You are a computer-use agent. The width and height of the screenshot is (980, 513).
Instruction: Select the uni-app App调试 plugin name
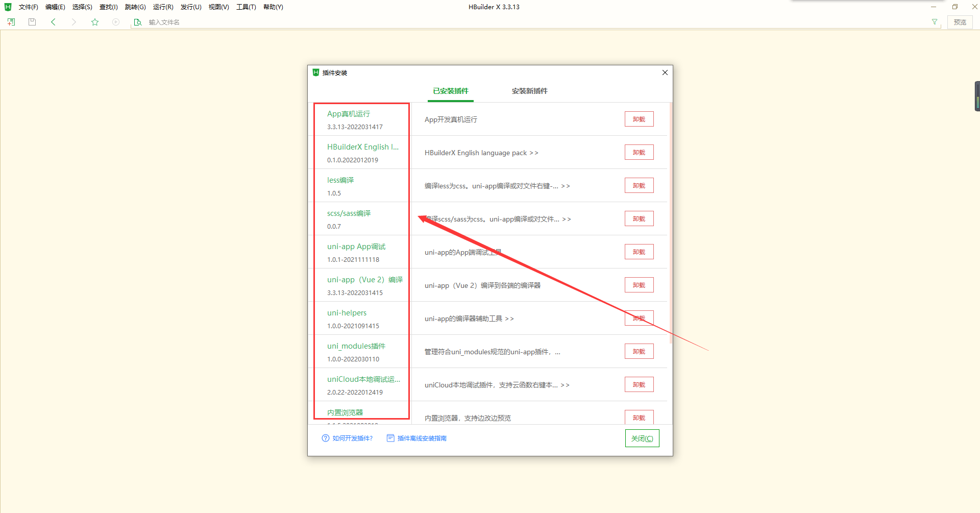(x=356, y=247)
